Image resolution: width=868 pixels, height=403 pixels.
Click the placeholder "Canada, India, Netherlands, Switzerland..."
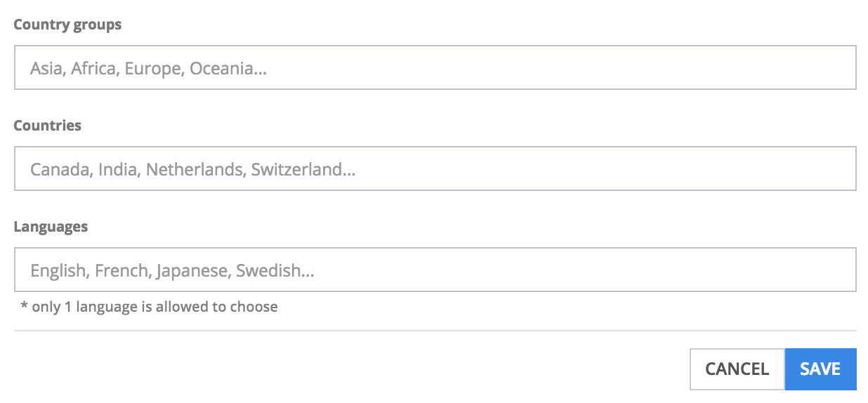click(192, 169)
